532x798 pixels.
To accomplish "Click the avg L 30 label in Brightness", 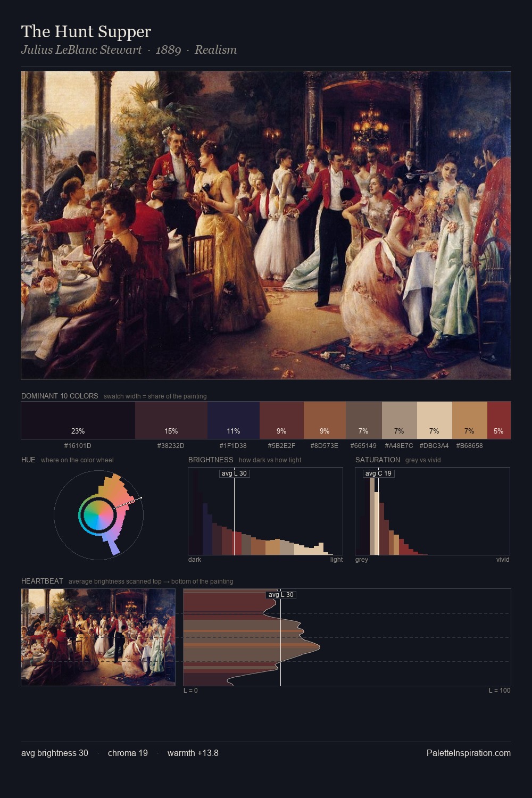I will click(x=235, y=473).
